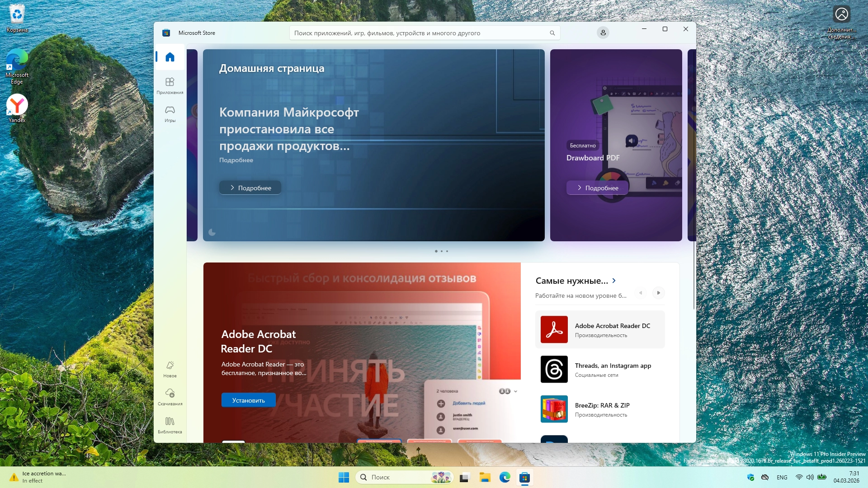
Task: Open the Новое section
Action: point(170,369)
